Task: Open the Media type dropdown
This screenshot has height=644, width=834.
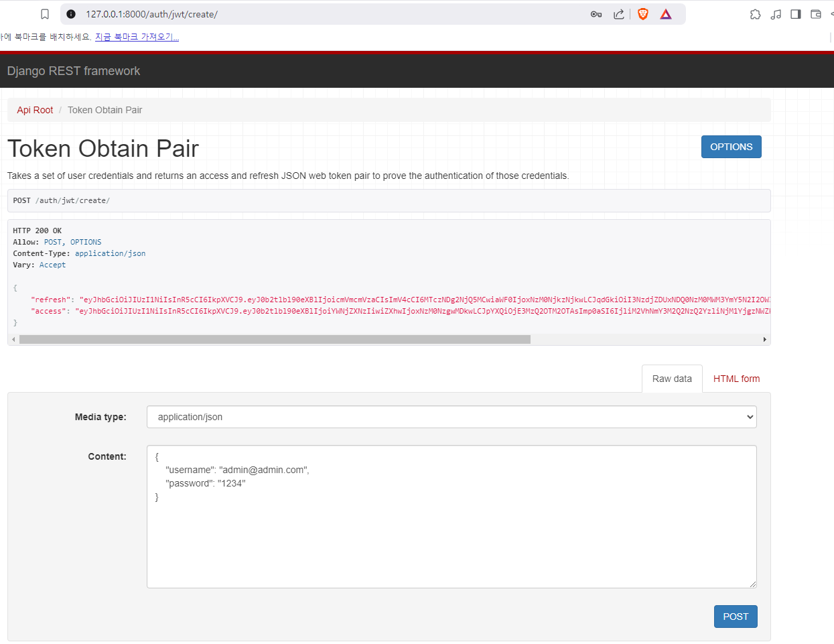Action: coord(451,417)
